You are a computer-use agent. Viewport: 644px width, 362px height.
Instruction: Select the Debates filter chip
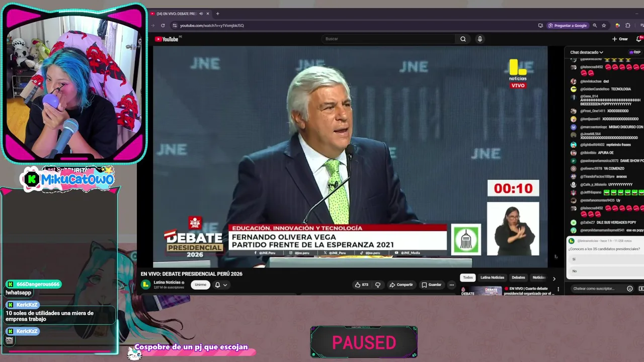point(518,278)
